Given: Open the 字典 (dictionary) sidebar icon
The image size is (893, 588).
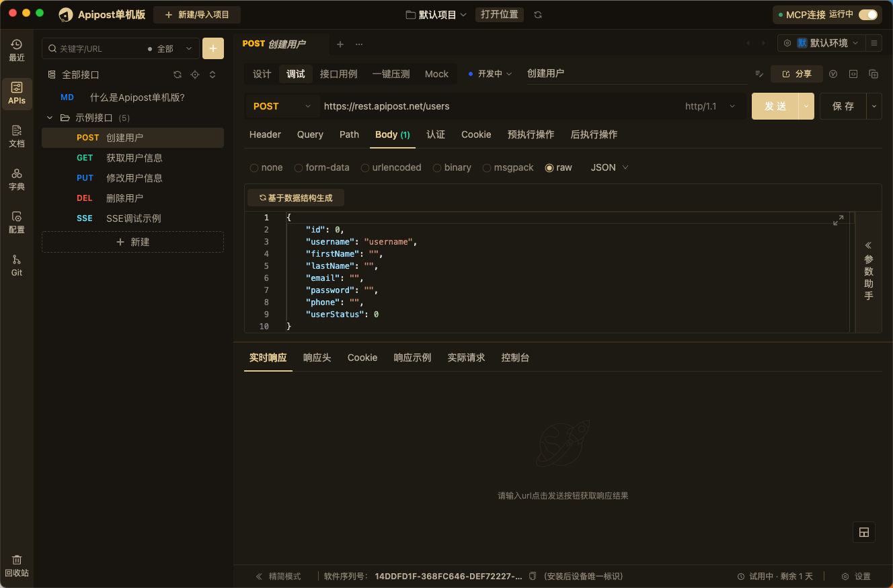Looking at the screenshot, I should click(17, 179).
